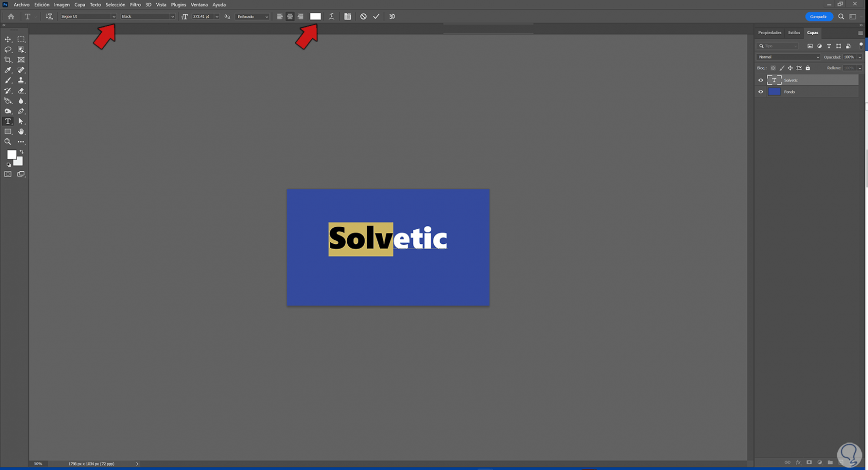The image size is (868, 470).
Task: Filter layers by pixel layers
Action: [x=810, y=46]
